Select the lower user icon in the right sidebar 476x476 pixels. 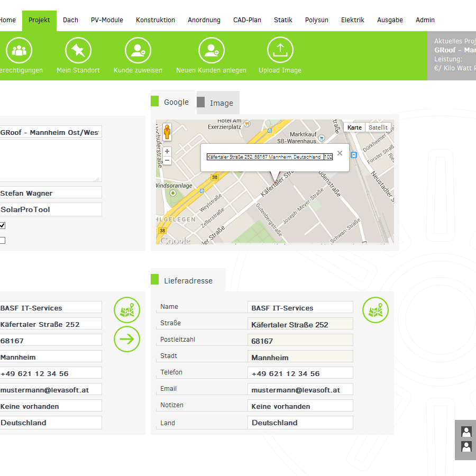[465, 447]
